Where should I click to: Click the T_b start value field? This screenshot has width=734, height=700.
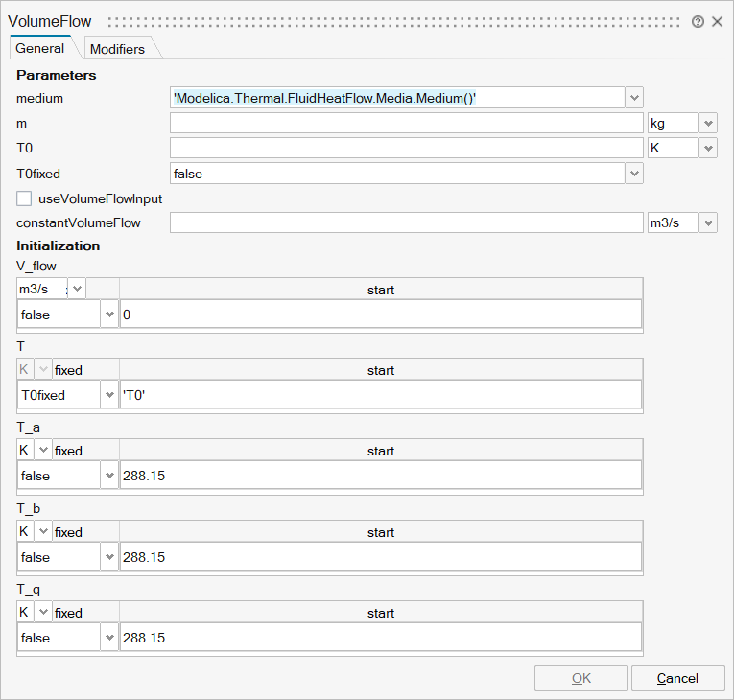(x=380, y=557)
